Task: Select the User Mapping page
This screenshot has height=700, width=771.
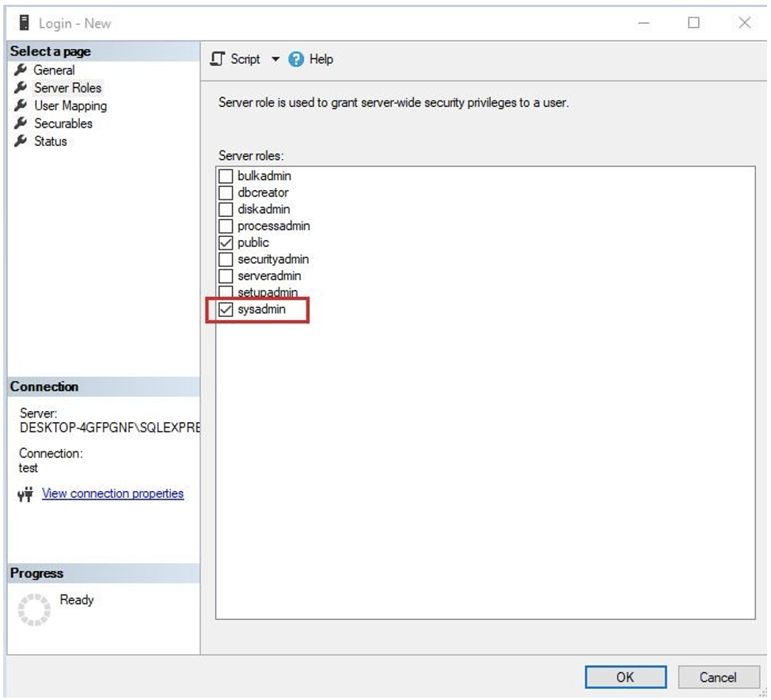Action: [70, 105]
